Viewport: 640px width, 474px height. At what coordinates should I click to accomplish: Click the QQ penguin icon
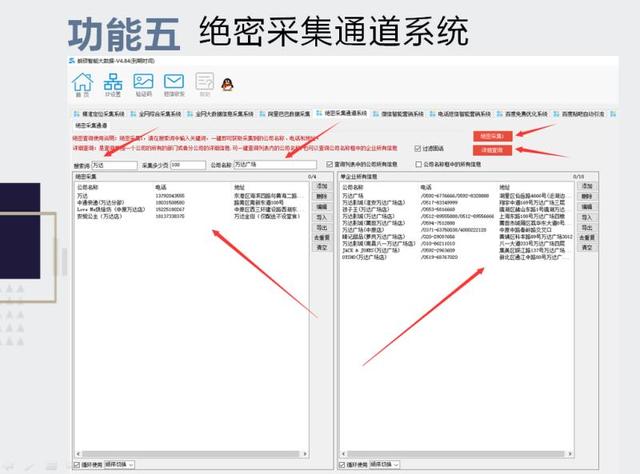[227, 85]
